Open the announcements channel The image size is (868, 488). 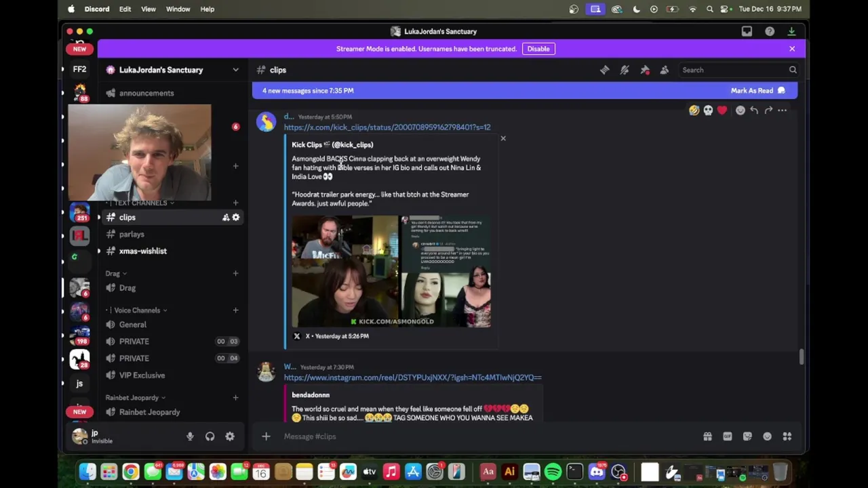point(172,93)
